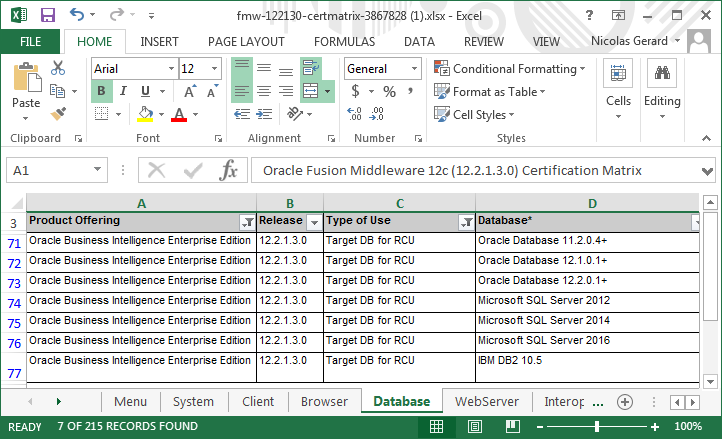Viewport: 722px width, 439px height.
Task: Click the Format Painter brush icon
Action: click(x=57, y=114)
